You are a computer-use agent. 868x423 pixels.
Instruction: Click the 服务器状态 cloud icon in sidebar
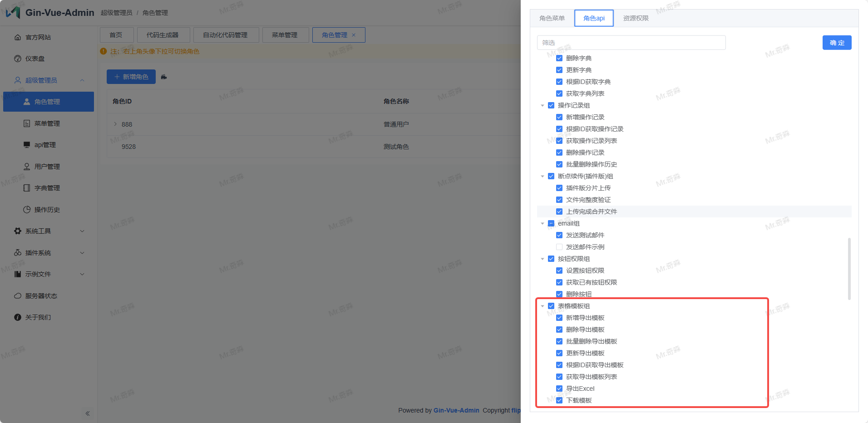coord(18,296)
